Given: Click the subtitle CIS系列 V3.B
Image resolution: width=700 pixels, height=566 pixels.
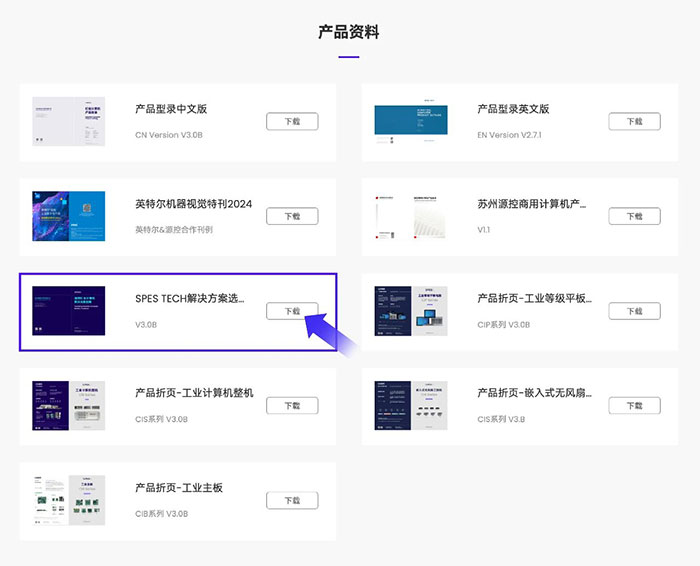Looking at the screenshot, I should point(501,419).
